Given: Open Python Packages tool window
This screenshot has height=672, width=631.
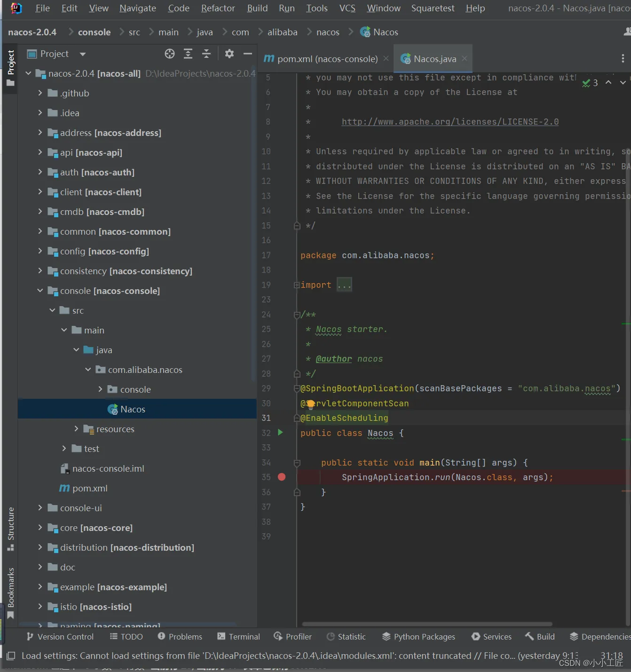Looking at the screenshot, I should pyautogui.click(x=418, y=636).
